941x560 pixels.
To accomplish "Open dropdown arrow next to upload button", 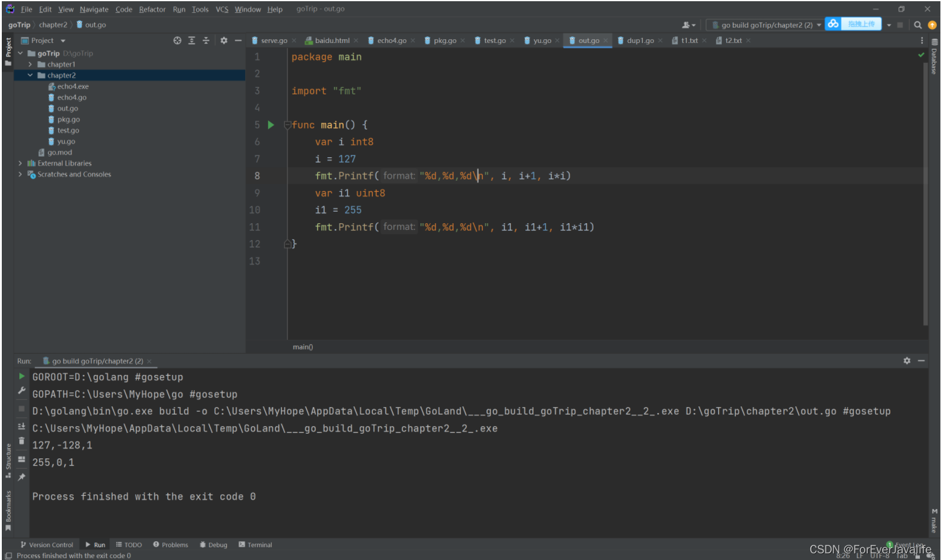I will click(889, 25).
